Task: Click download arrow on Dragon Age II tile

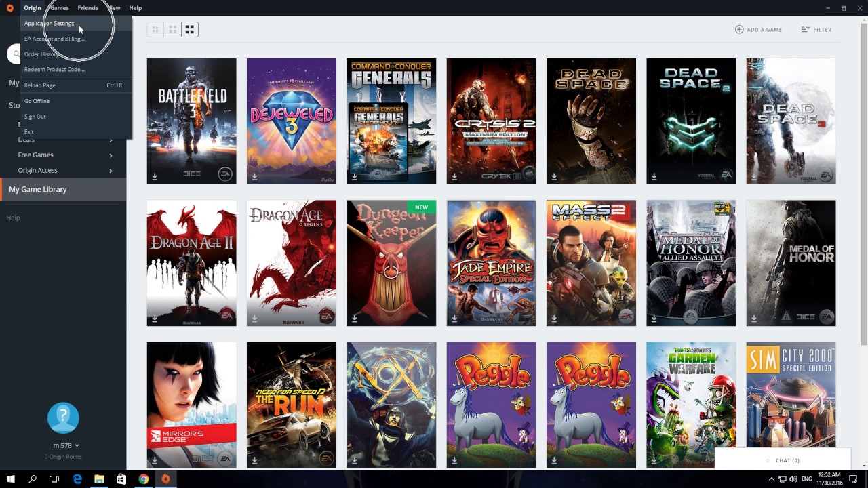Action: [x=155, y=319]
